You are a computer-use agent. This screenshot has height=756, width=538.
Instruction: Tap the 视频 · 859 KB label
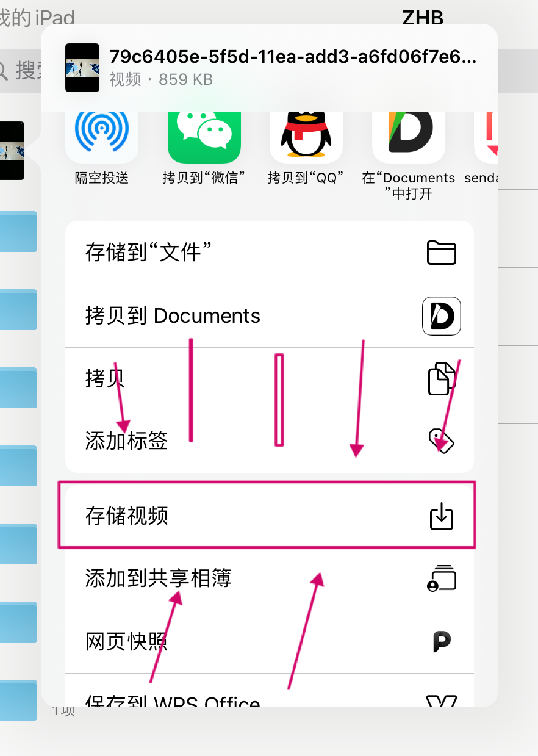point(161,79)
